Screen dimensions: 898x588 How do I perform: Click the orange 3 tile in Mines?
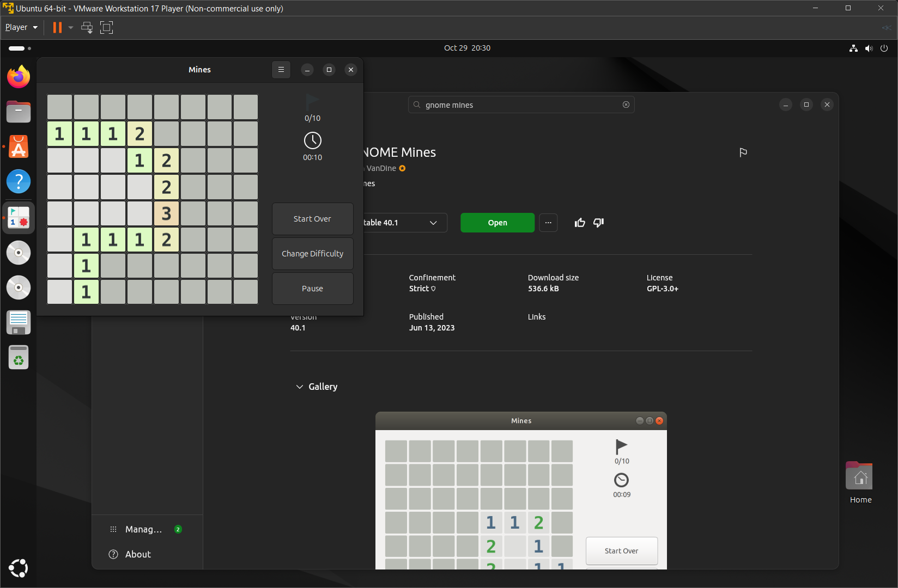[x=167, y=213]
